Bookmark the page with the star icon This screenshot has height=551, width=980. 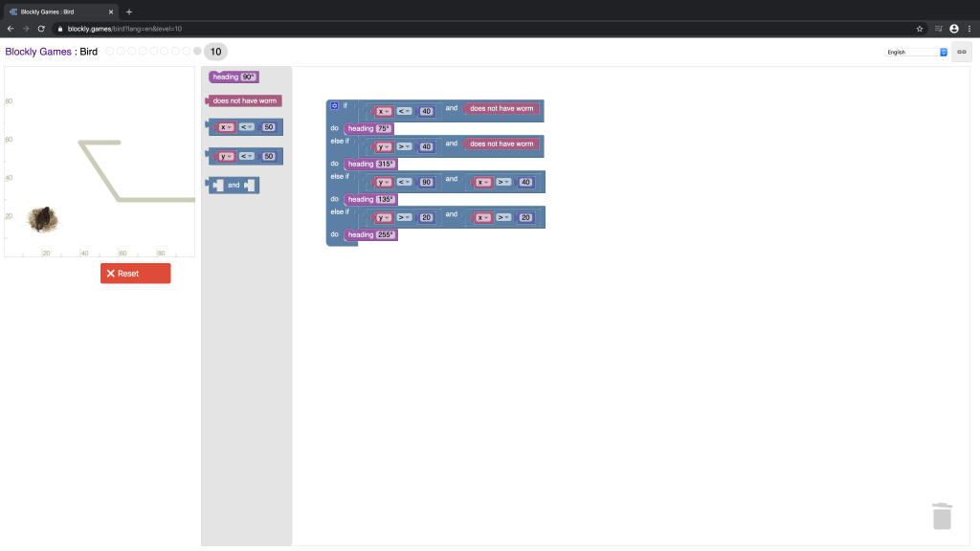(920, 29)
